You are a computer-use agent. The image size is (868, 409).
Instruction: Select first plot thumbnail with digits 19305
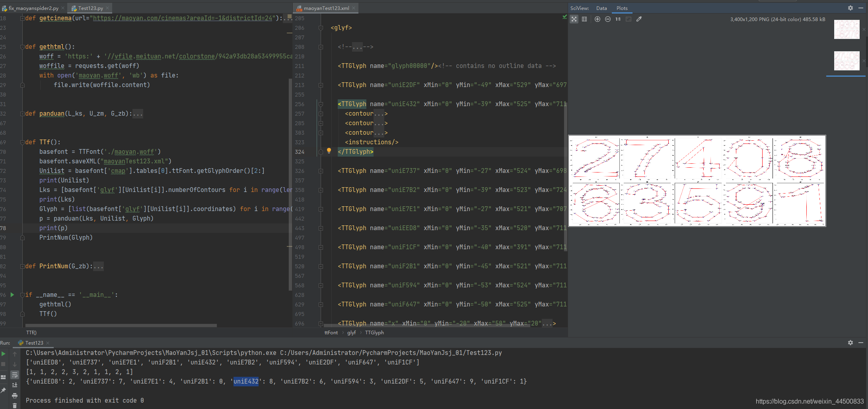click(x=847, y=29)
